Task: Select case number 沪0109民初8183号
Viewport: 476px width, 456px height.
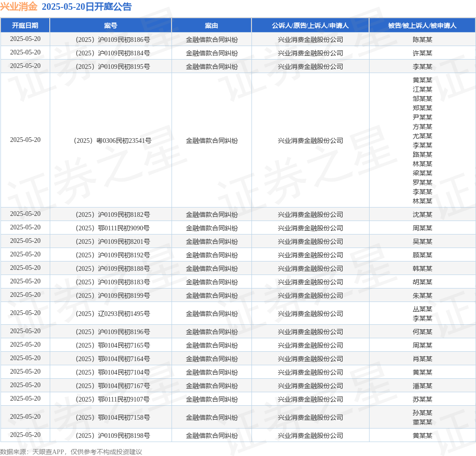Action: point(112,282)
